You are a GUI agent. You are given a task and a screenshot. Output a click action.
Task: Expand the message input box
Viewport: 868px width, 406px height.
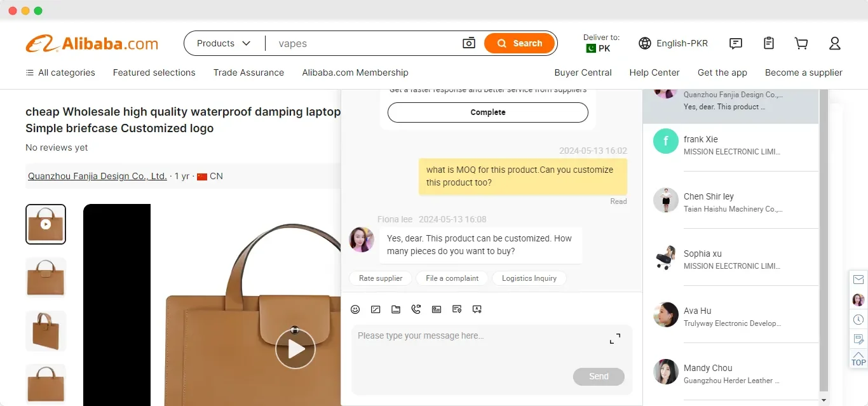[614, 339]
